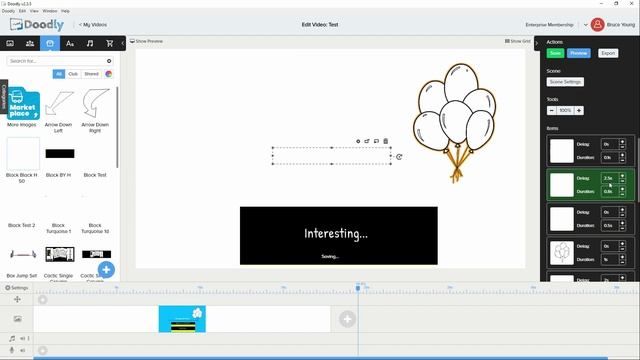
Task: Increase zoom with plus button
Action: tap(579, 111)
